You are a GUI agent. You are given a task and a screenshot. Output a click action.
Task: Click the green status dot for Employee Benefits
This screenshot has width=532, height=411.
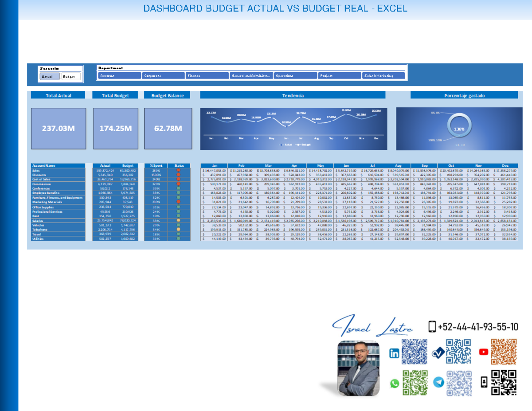point(179,193)
